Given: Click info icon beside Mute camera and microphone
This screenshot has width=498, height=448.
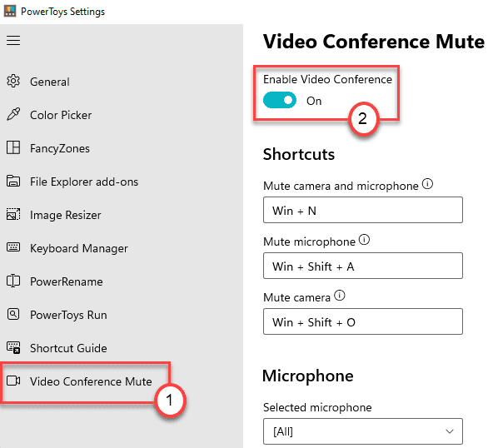Looking at the screenshot, I should point(427,183).
